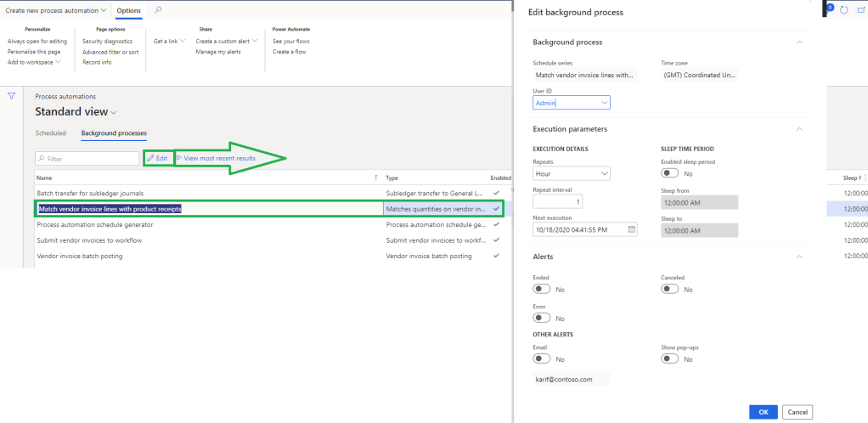Click the search magnifier icon in ribbon
This screenshot has height=423, width=868.
(x=158, y=10)
